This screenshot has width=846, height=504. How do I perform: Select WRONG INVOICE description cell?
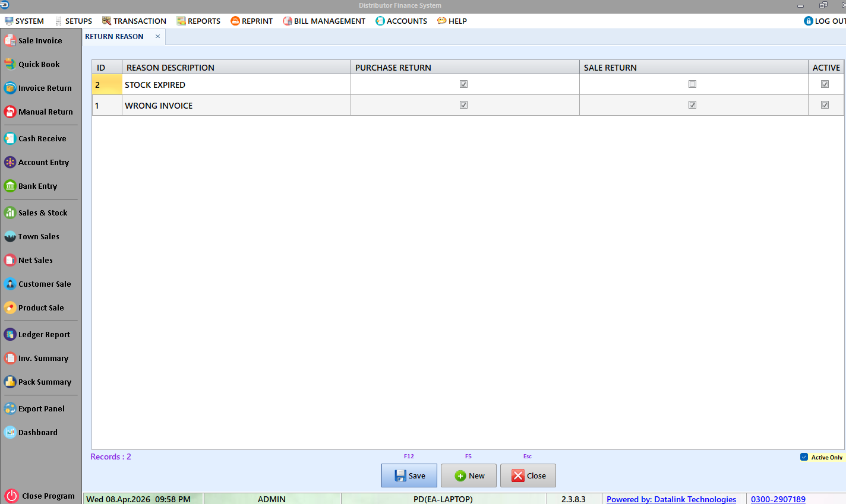coord(236,105)
